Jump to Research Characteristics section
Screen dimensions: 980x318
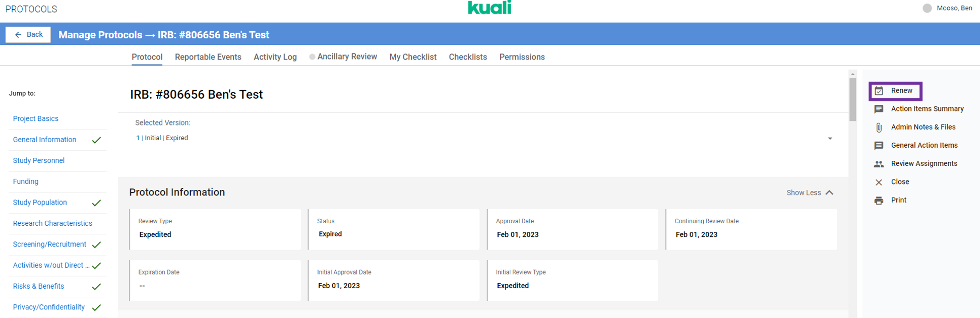52,223
